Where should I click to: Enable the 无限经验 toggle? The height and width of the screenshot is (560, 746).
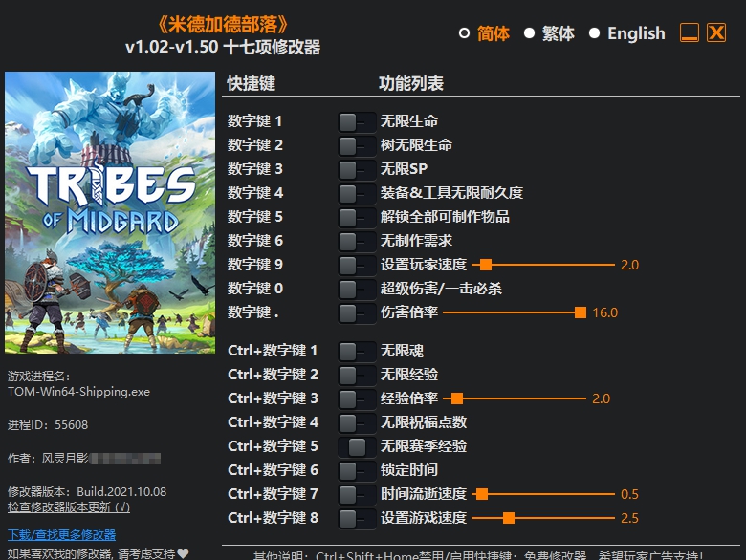point(357,376)
